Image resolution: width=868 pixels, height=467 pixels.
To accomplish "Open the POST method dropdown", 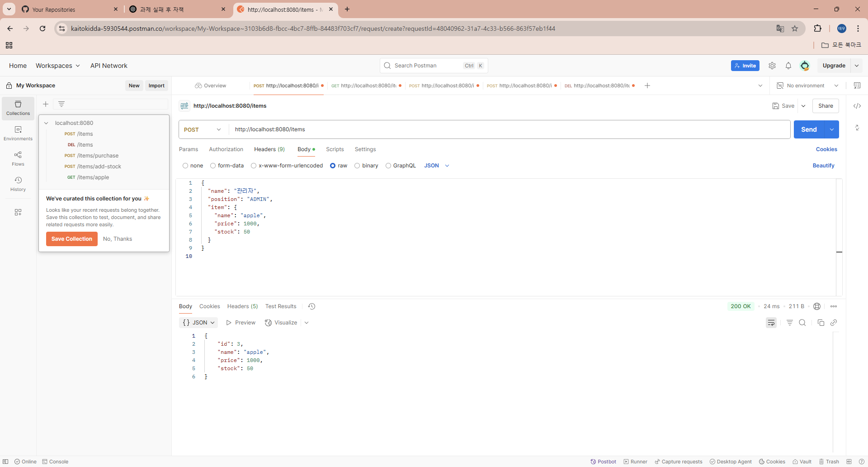I will coord(203,129).
